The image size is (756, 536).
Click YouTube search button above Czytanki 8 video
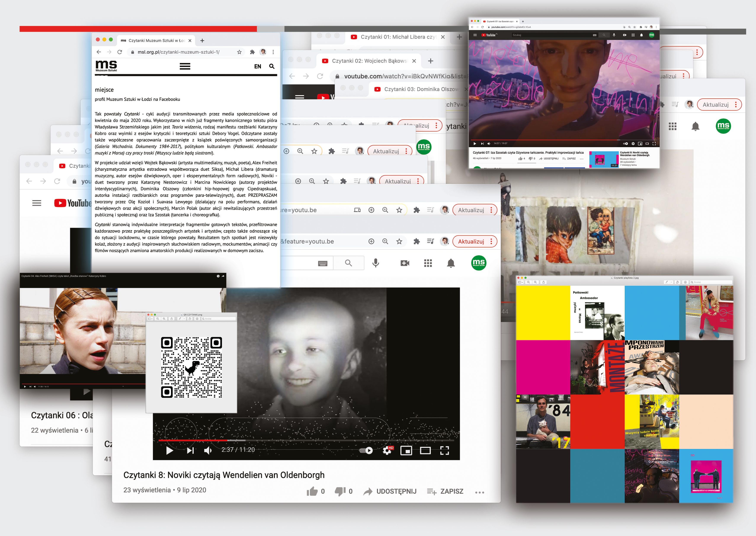point(349,263)
